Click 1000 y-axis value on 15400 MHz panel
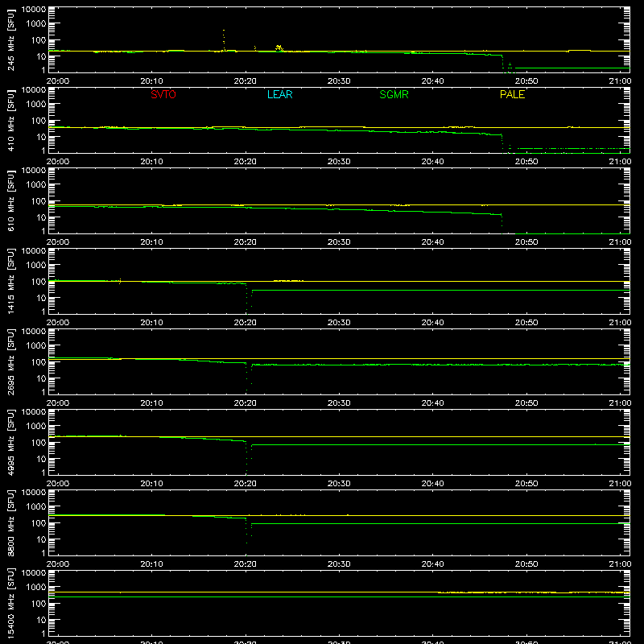This screenshot has height=644, width=644. [x=36, y=588]
